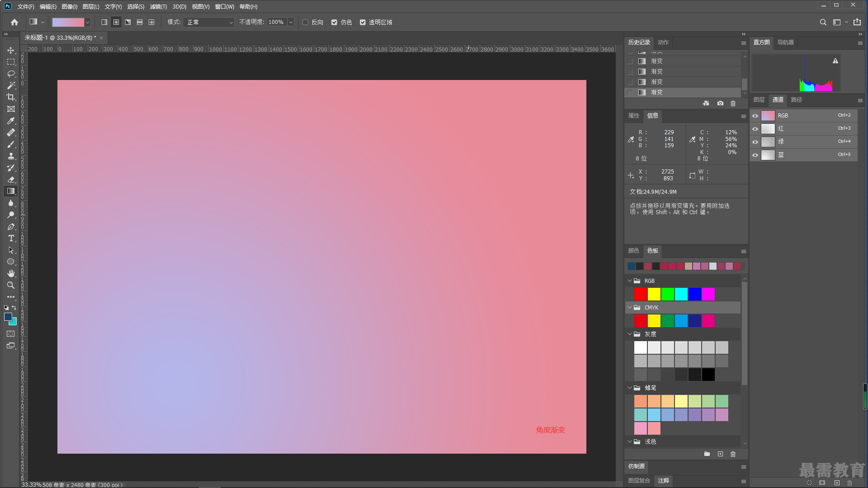Choose the linear gradient style icon
The image size is (868, 488).
[104, 22]
